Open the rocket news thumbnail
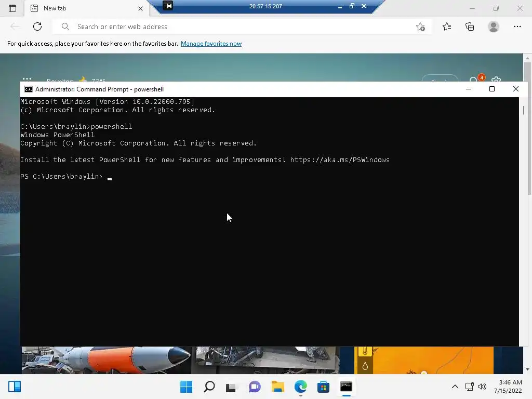The image size is (532, 399). pos(107,360)
